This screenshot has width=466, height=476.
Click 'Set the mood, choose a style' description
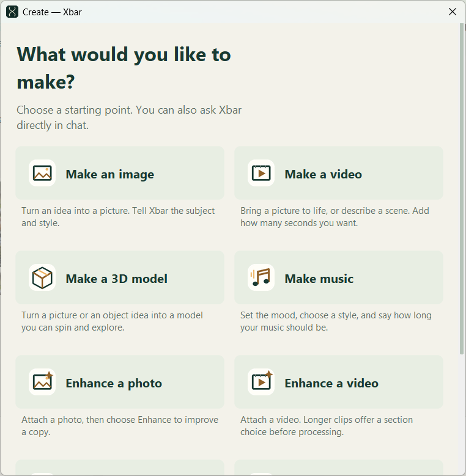pyautogui.click(x=336, y=321)
